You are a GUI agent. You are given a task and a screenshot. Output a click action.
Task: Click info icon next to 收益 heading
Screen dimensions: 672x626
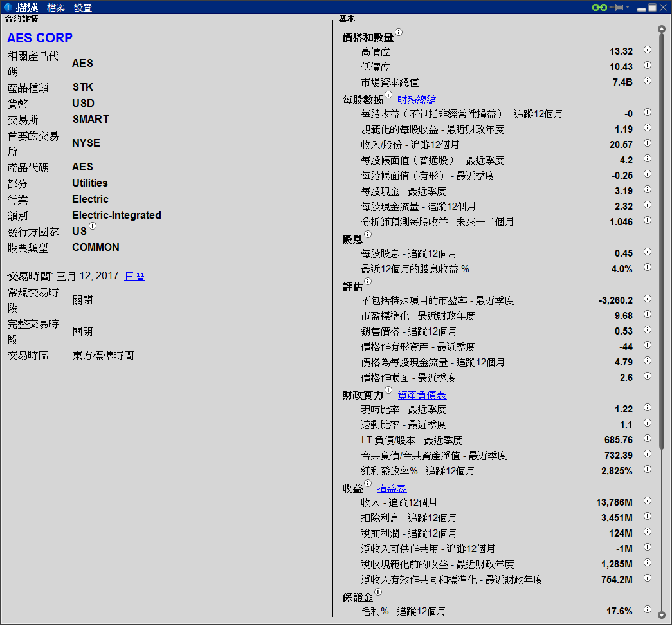[368, 483]
